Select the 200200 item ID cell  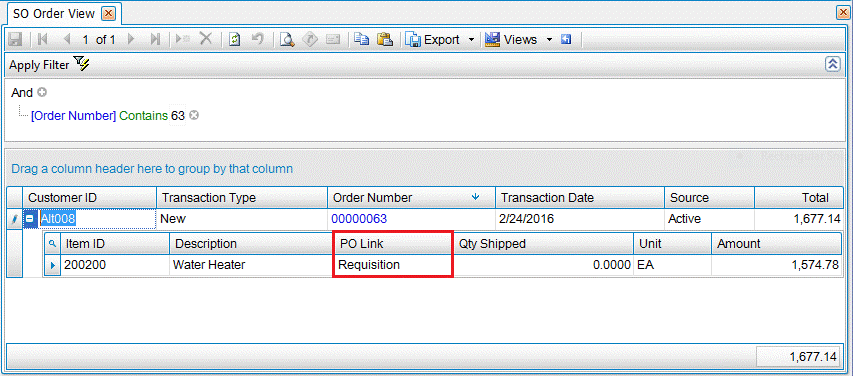(115, 265)
